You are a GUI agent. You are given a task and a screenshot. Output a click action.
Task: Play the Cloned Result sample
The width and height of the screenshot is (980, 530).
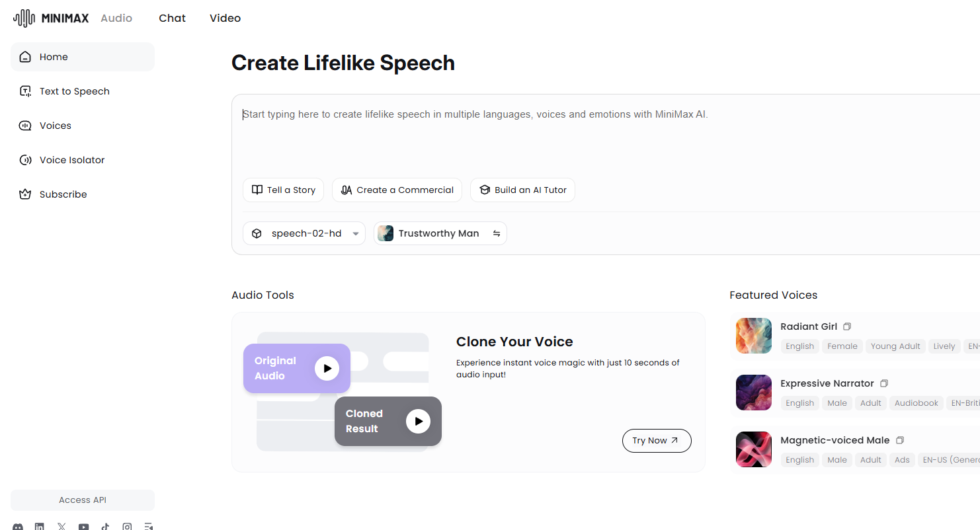[418, 421]
